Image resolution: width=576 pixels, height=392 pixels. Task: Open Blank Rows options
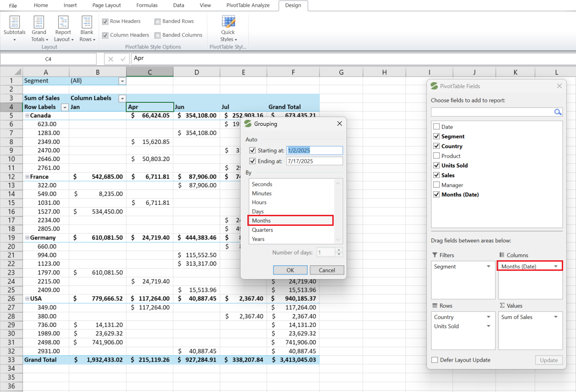point(87,28)
